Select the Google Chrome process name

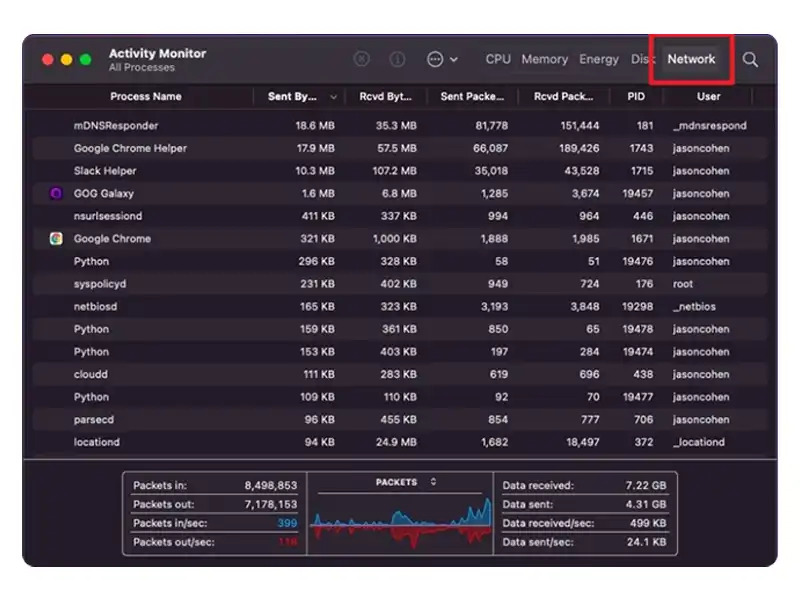point(112,238)
